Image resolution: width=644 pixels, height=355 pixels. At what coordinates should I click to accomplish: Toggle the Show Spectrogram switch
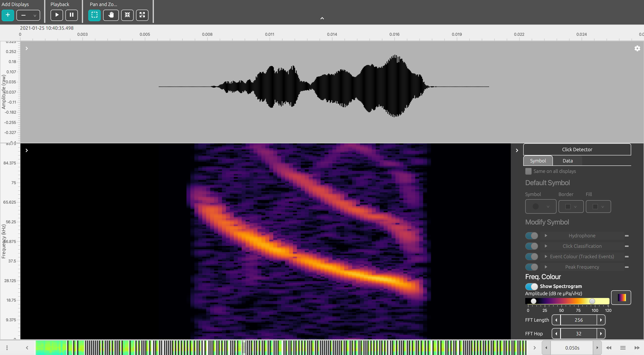[x=531, y=287]
